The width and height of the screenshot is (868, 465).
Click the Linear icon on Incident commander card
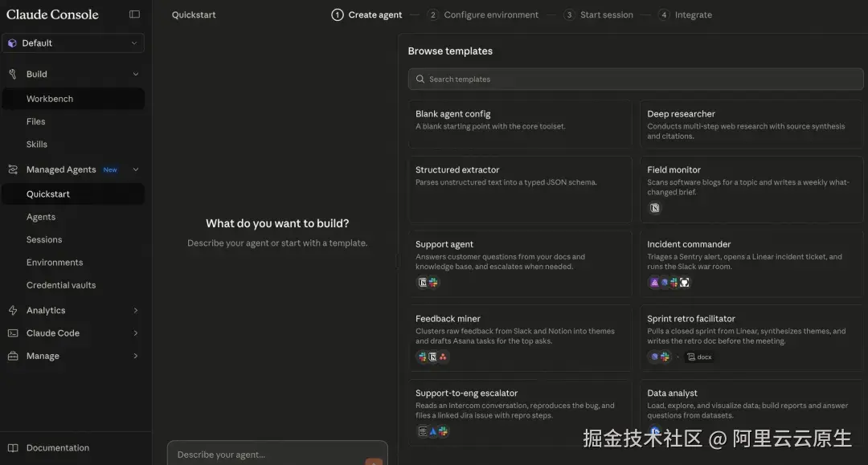(665, 283)
